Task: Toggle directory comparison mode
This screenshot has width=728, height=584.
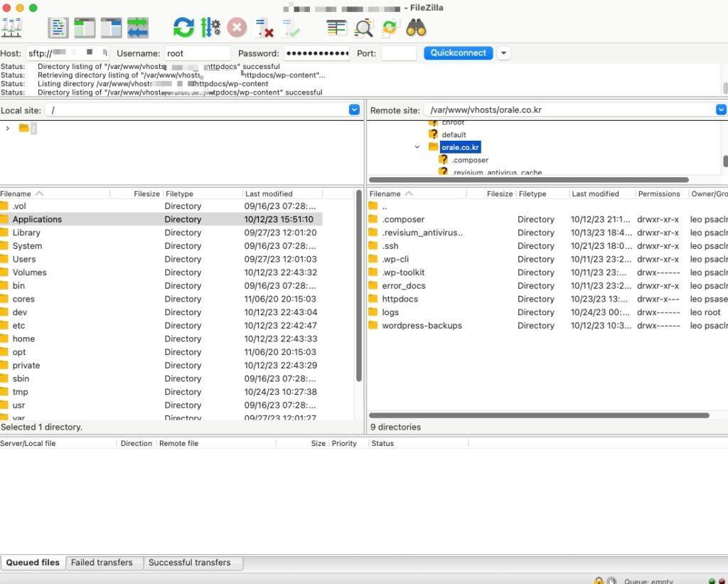Action: (x=363, y=28)
